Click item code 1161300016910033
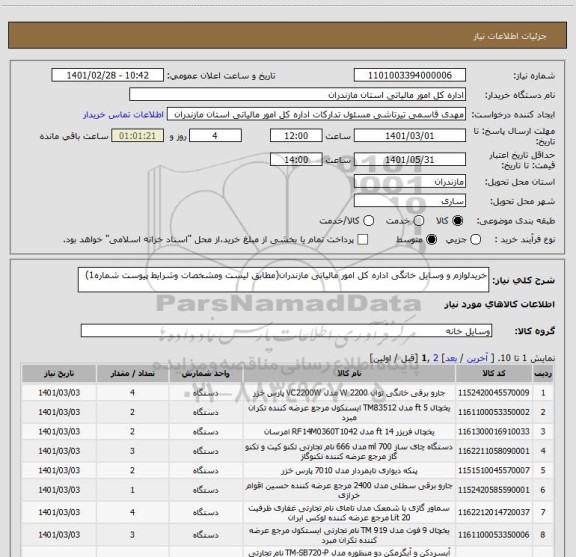This screenshot has height=557, width=576. click(x=494, y=431)
